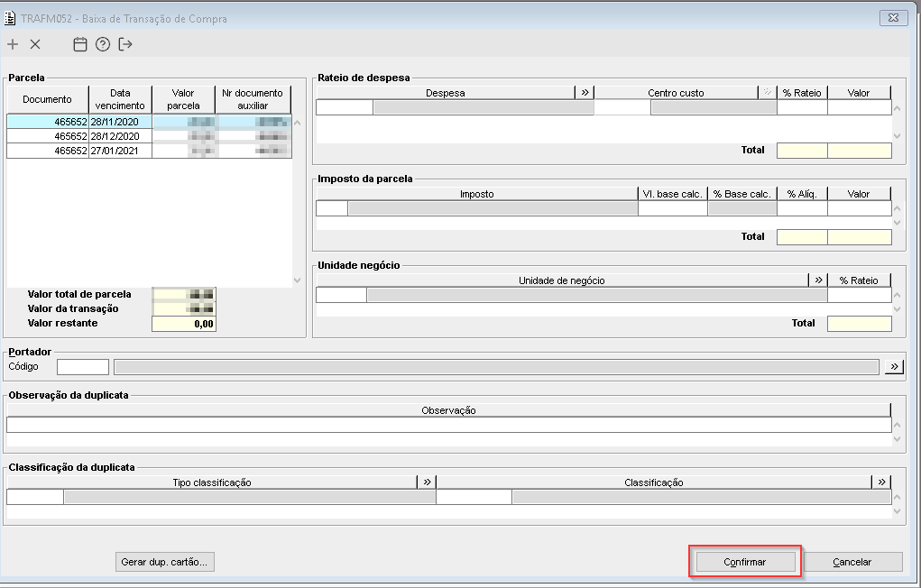The width and height of the screenshot is (921, 588).
Task: Open Portador lookup chevron button
Action: [894, 366]
